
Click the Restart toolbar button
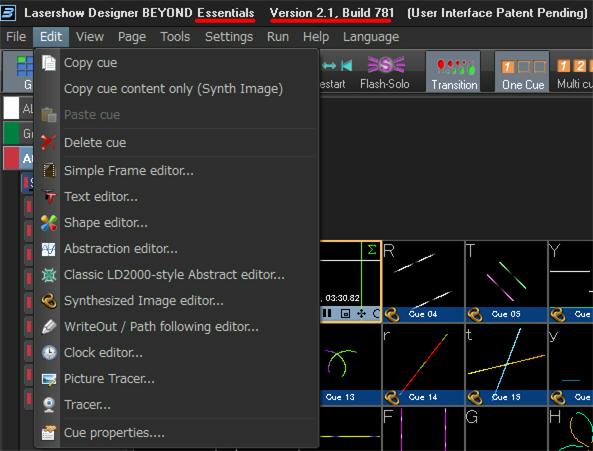(334, 72)
